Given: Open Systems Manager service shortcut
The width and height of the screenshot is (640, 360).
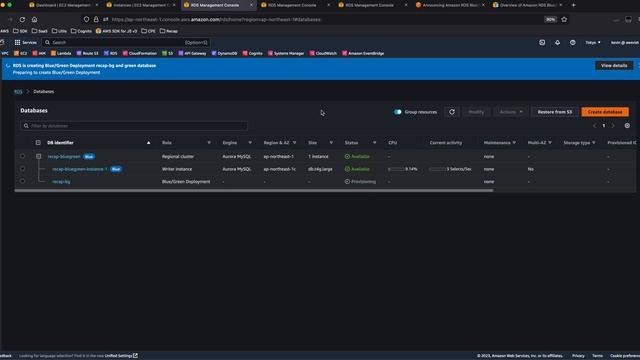Looking at the screenshot, I should (x=286, y=53).
